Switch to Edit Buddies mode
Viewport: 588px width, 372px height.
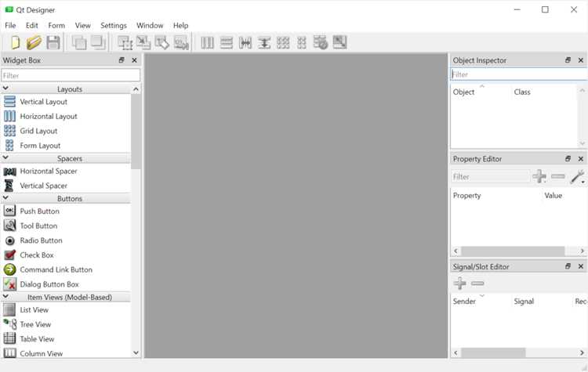[162, 42]
